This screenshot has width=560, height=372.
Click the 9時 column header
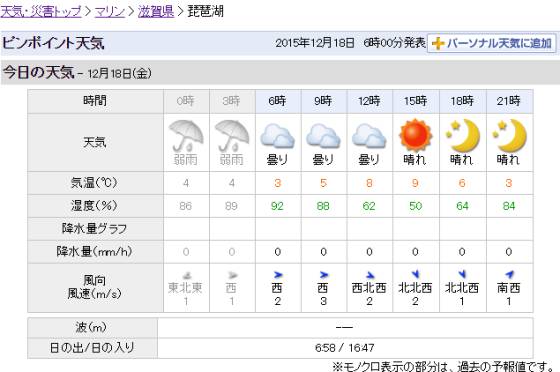click(x=324, y=101)
